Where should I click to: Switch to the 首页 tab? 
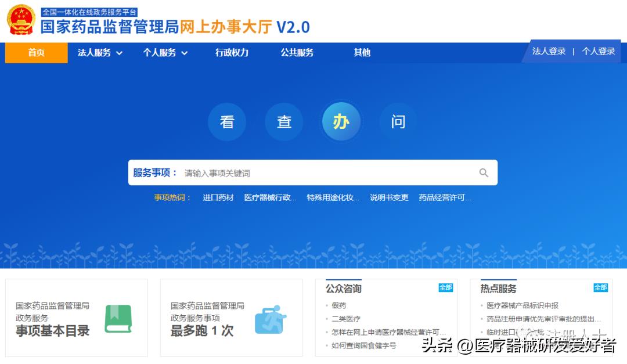coord(36,52)
